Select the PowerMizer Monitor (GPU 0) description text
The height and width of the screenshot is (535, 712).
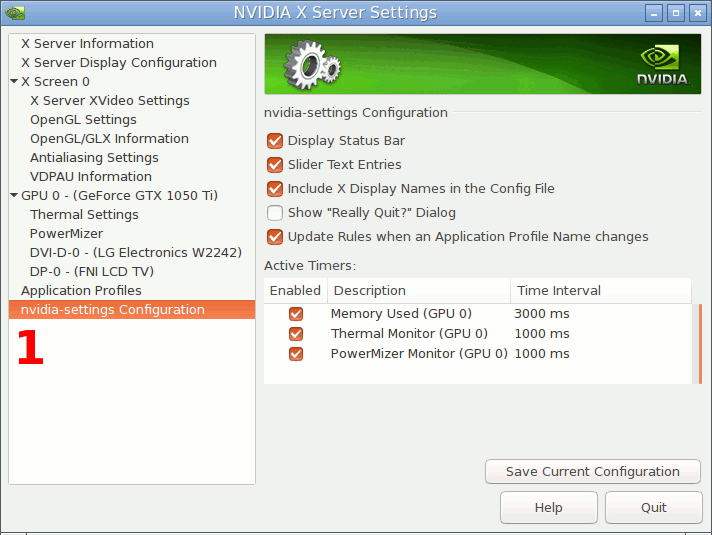point(419,354)
